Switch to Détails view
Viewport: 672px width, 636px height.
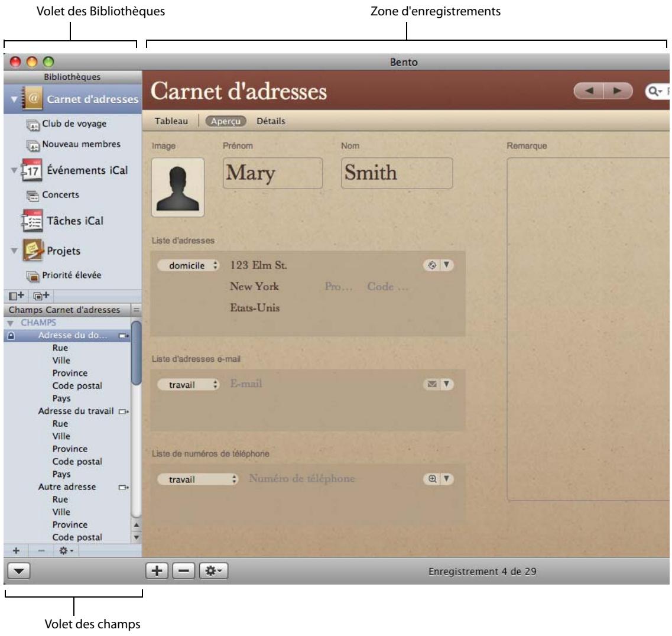tap(271, 121)
